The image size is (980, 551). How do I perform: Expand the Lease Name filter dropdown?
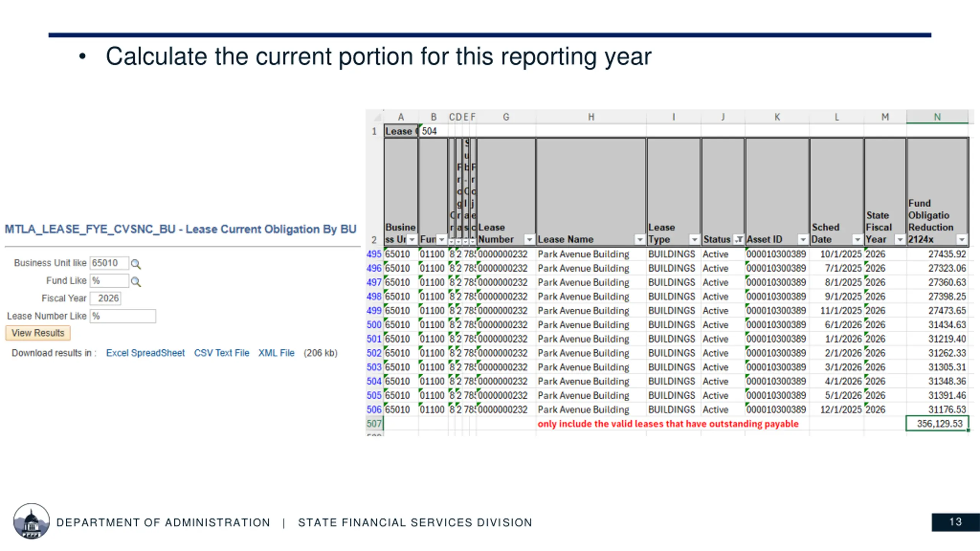point(640,240)
